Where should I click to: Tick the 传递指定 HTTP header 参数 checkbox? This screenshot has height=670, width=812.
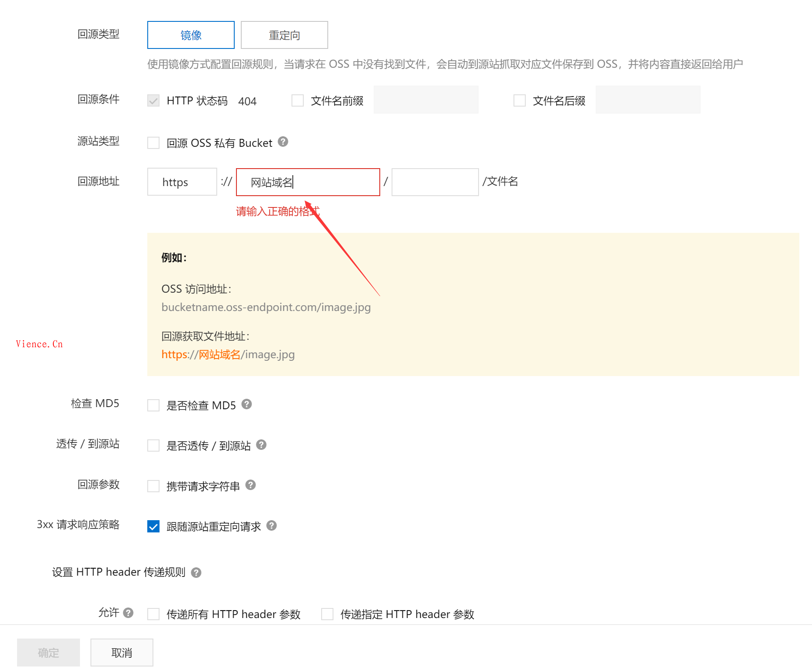coord(327,614)
